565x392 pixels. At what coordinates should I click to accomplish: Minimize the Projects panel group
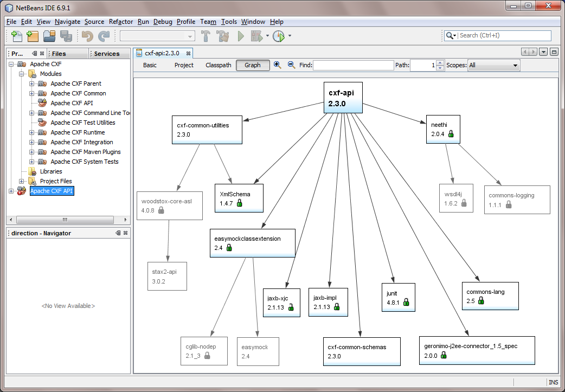(34, 54)
